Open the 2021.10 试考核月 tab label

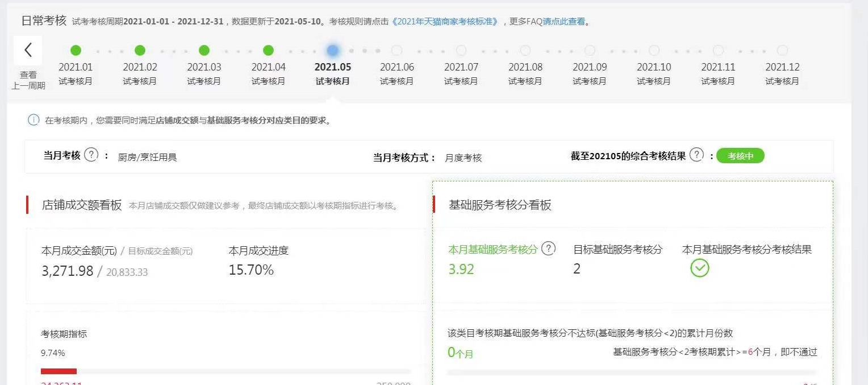pos(654,74)
